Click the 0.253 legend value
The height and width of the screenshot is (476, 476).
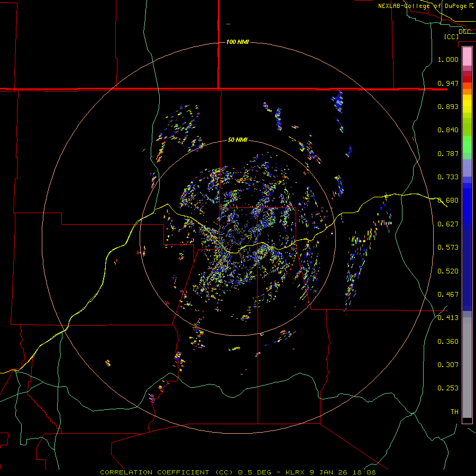(448, 388)
